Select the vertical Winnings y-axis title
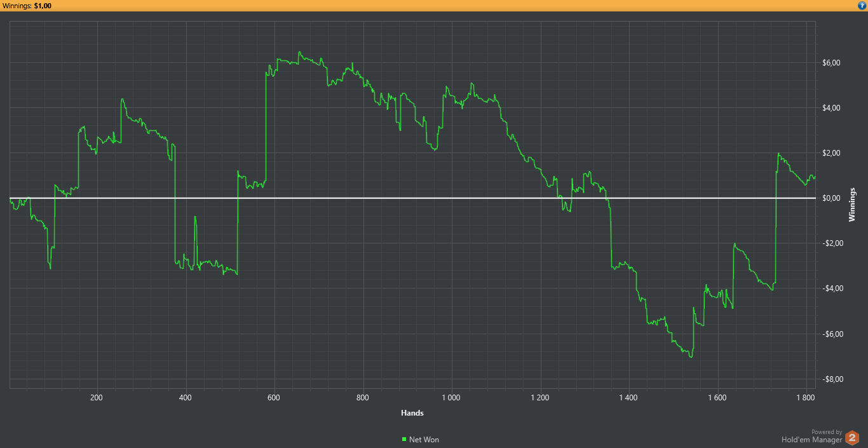The height and width of the screenshot is (448, 868). 852,205
